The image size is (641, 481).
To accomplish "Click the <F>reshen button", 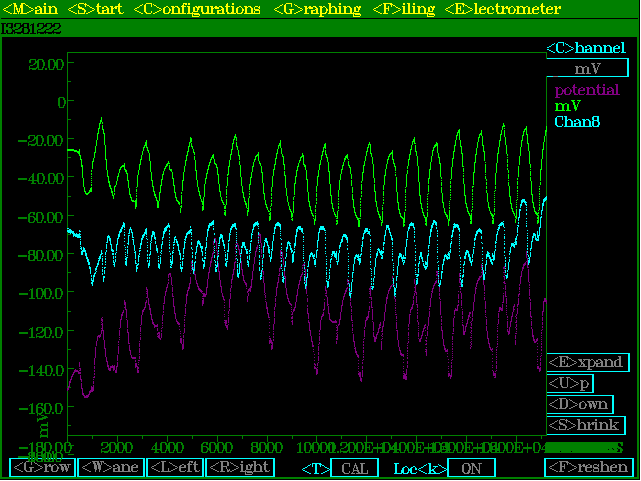I will click(589, 468).
